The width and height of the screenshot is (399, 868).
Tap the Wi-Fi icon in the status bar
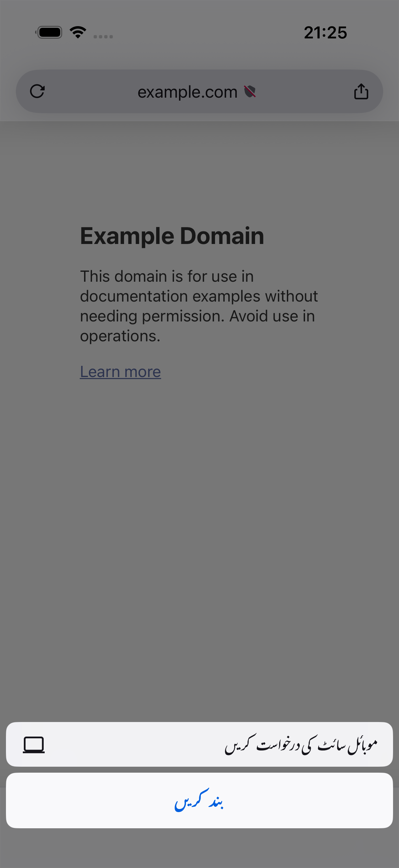pos(78,32)
